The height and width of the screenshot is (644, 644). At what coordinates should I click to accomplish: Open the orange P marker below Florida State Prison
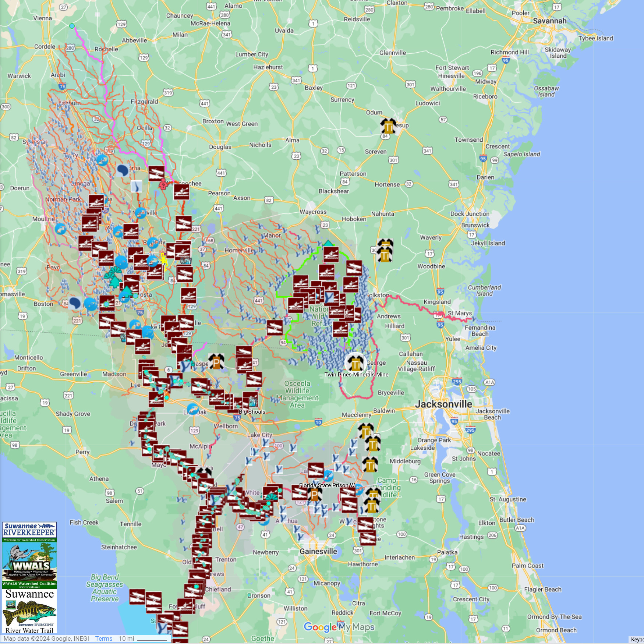pos(314,495)
